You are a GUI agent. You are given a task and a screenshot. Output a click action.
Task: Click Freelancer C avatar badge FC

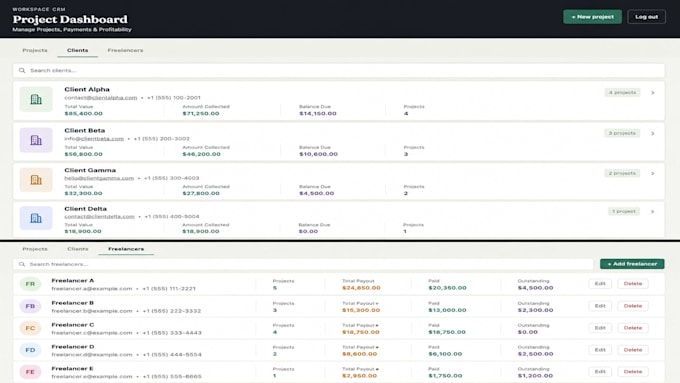pos(30,328)
